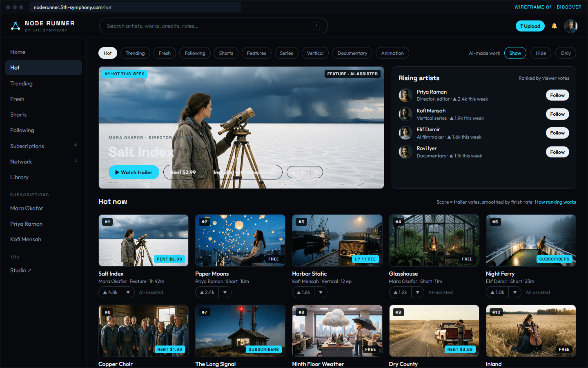Open Network in the sidebar
The width and height of the screenshot is (588, 368).
[43, 162]
